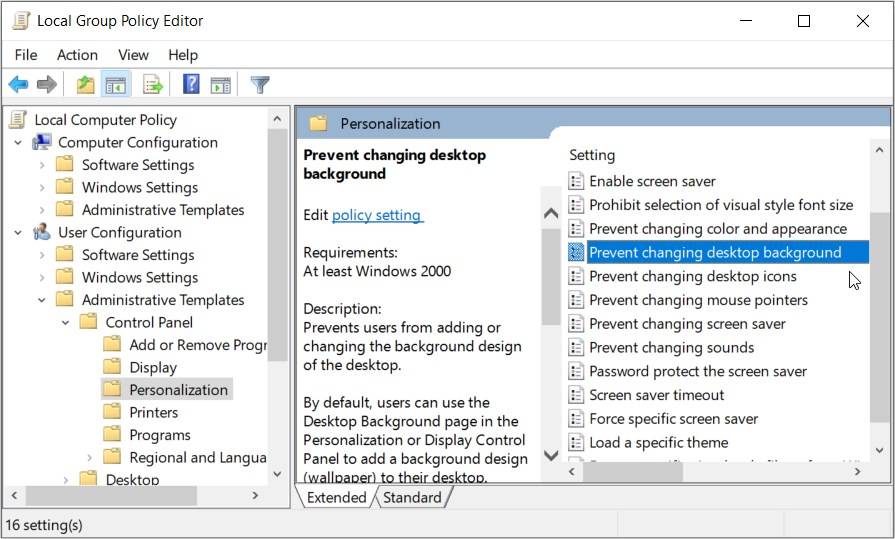Click the Filter funnel toolbar icon
Screen dimensions: 895x539
[260, 85]
